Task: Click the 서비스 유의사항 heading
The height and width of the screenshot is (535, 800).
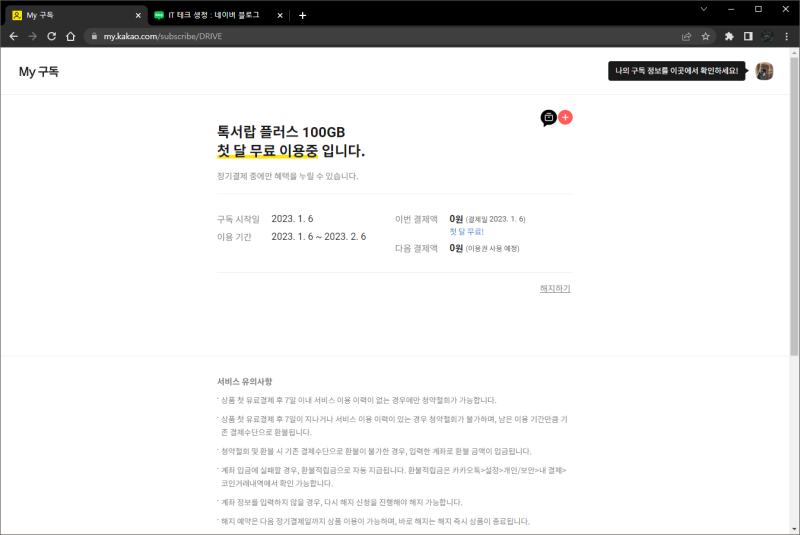Action: pos(244,381)
